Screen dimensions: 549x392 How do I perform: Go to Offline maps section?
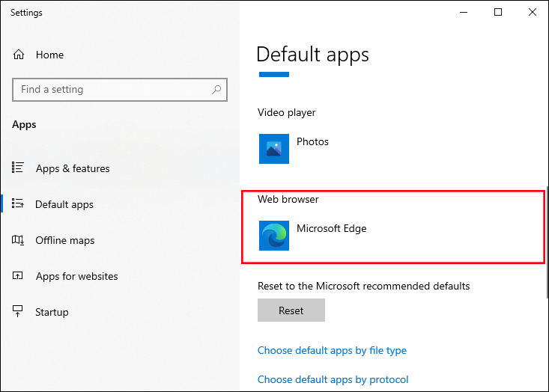(65, 240)
